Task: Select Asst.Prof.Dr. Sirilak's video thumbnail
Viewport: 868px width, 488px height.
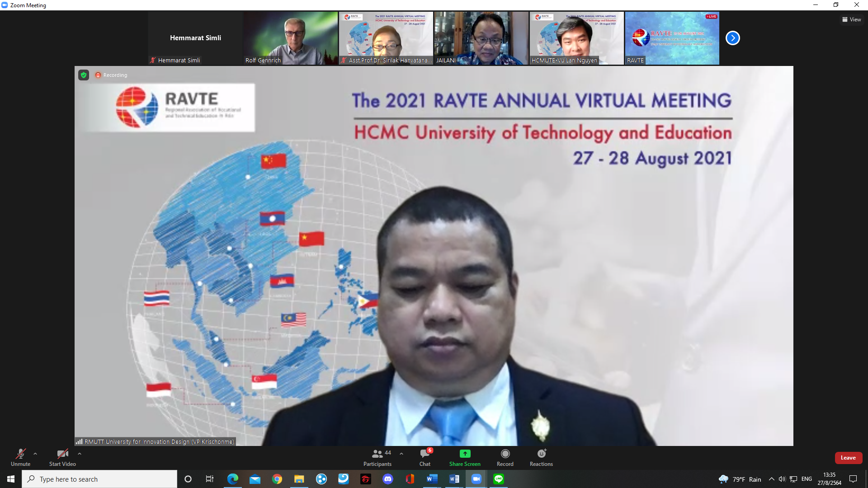Action: [x=386, y=38]
